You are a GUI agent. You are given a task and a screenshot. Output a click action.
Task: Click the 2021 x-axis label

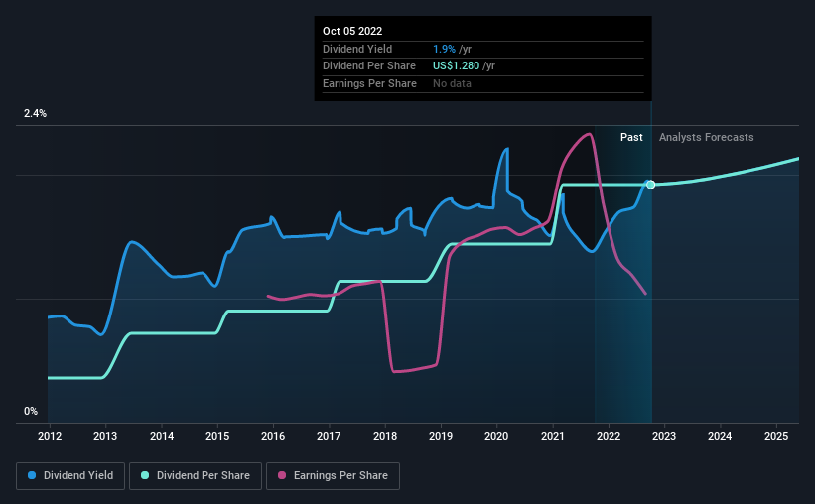553,436
